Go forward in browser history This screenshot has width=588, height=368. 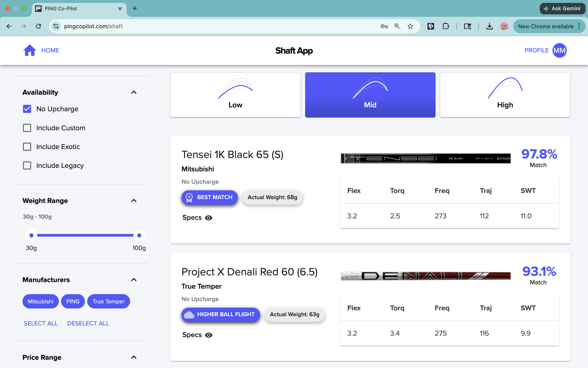(24, 26)
